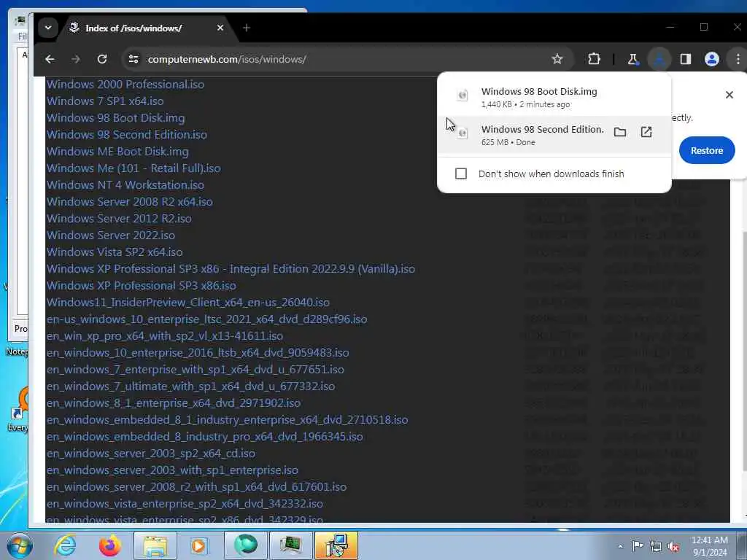This screenshot has width=747, height=560.
Task: Select the Index of /isos/windows/ tab
Action: [x=133, y=28]
